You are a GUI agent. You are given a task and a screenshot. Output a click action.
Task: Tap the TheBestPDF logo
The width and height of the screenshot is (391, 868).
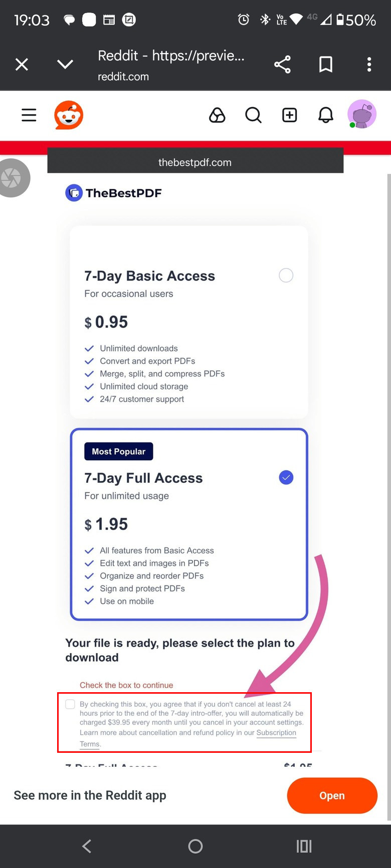114,193
